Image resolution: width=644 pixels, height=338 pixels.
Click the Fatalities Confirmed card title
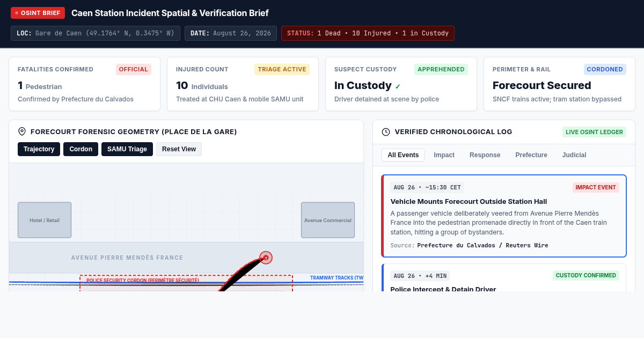(55, 69)
